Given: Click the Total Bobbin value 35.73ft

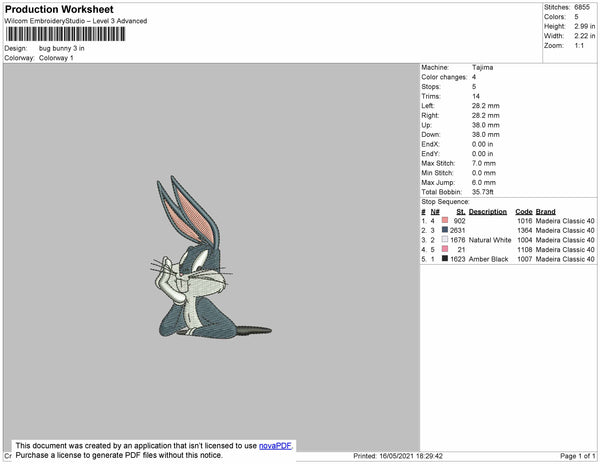Looking at the screenshot, I should (x=483, y=192).
